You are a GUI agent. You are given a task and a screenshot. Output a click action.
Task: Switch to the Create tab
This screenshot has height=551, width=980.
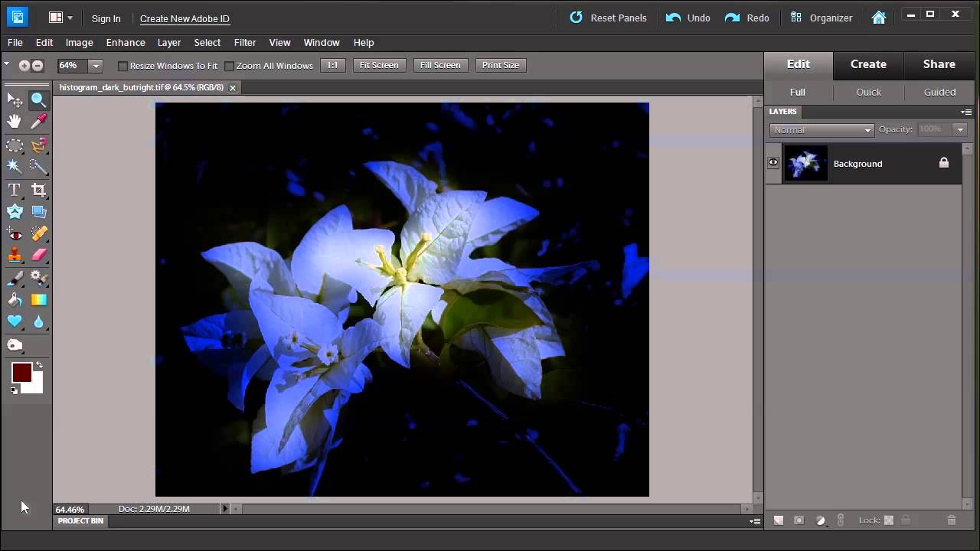coord(868,64)
